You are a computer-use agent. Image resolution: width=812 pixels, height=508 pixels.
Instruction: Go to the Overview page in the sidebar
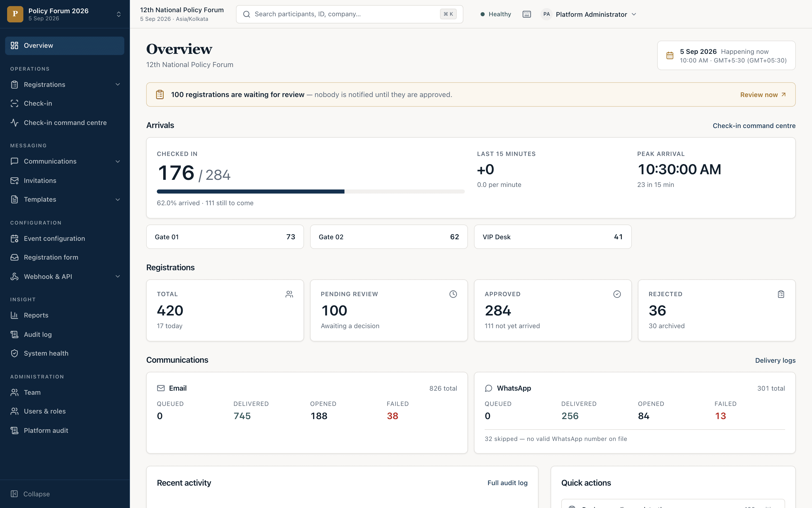tap(65, 46)
